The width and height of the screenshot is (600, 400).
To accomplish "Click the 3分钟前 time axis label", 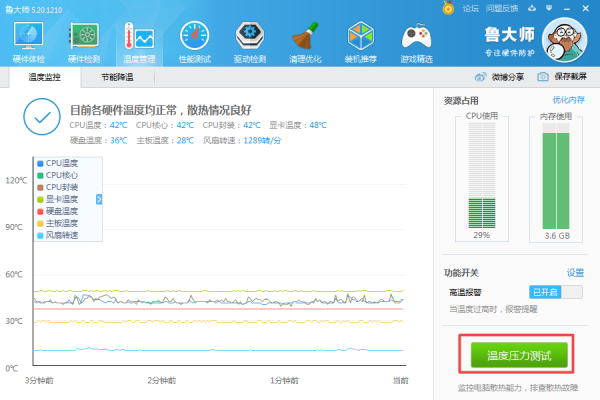I will tap(39, 380).
